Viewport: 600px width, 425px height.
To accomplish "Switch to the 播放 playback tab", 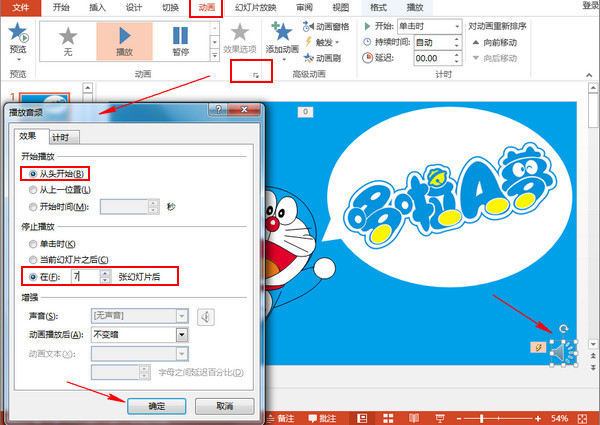I will [415, 8].
